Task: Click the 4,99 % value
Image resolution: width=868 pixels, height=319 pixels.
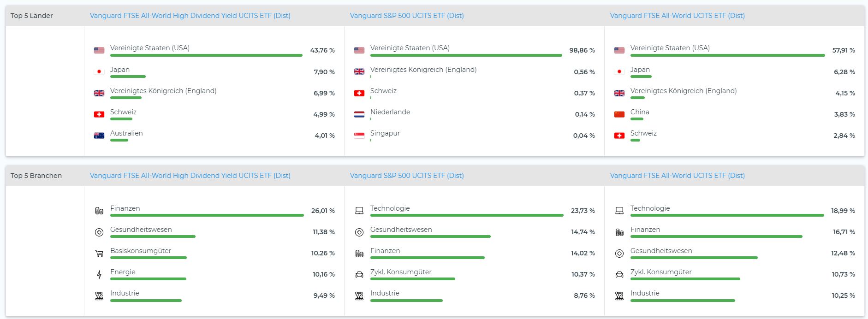Action: [x=324, y=114]
